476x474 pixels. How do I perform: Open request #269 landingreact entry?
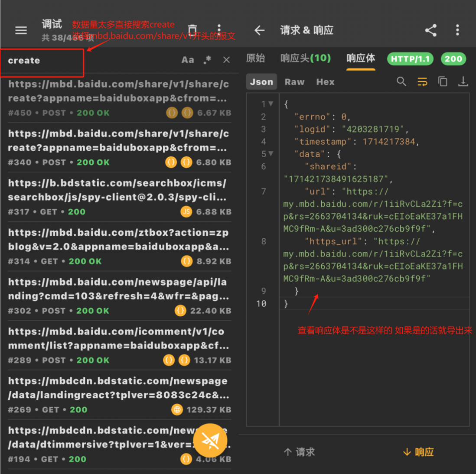coord(120,395)
